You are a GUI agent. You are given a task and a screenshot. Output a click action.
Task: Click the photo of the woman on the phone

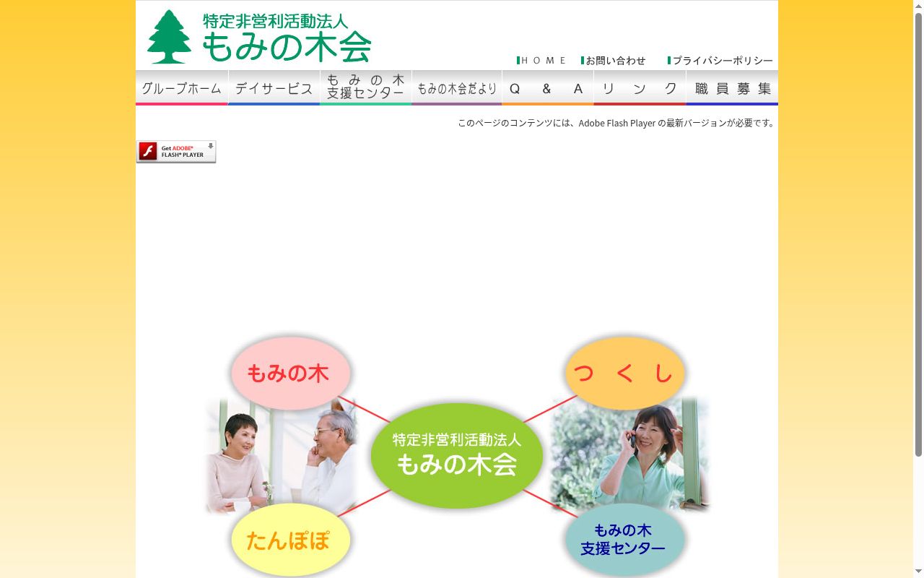click(630, 455)
